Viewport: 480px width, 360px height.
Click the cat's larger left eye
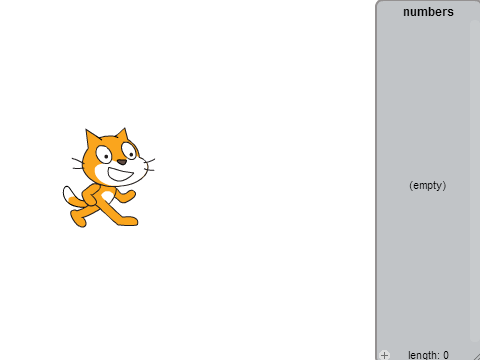coord(104,155)
